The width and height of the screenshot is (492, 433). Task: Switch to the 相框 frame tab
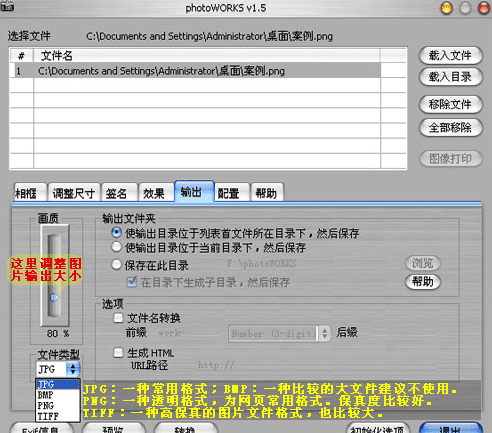(29, 193)
